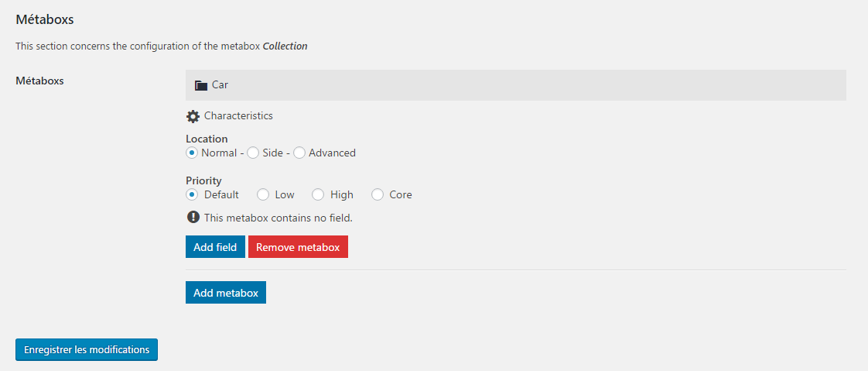The image size is (868, 371).
Task: Click the folder icon beside Car
Action: tap(201, 85)
